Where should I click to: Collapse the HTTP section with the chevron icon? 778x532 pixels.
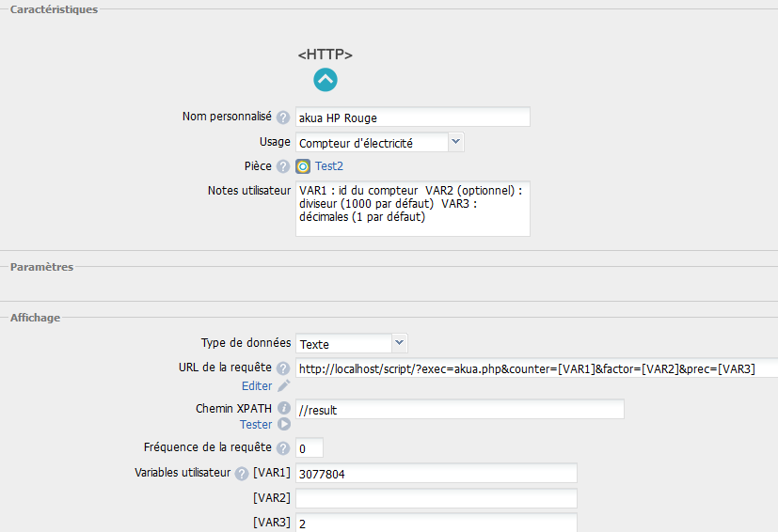pos(325,80)
